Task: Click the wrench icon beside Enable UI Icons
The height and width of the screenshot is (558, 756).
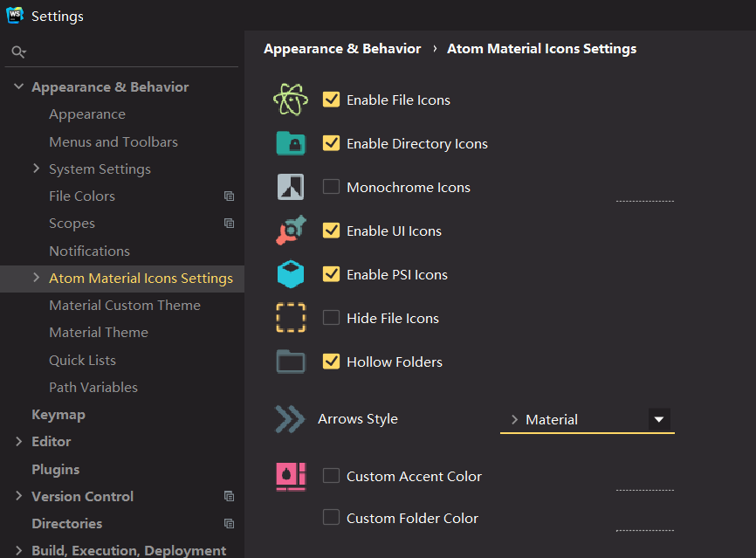Action: pos(291,231)
